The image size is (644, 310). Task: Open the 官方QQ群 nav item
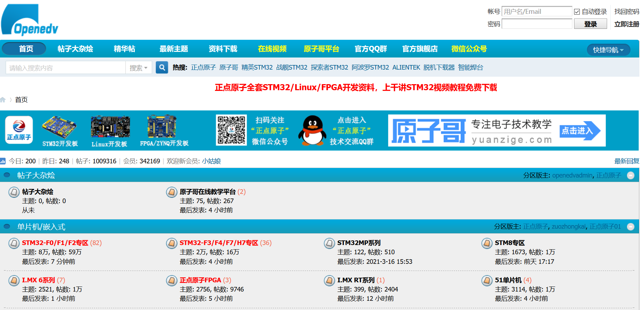[371, 49]
